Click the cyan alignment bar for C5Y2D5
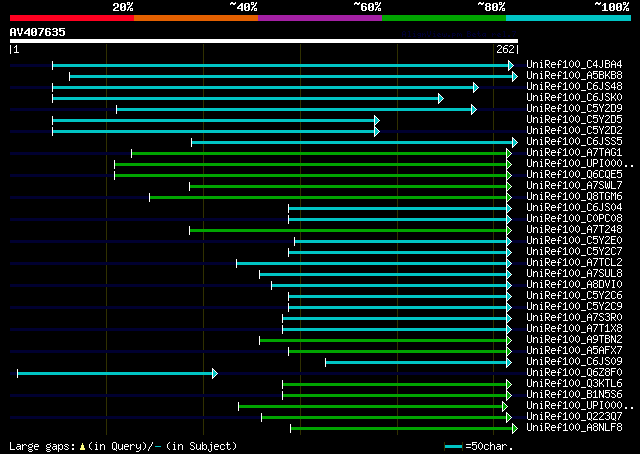The width and height of the screenshot is (640, 454). [216, 120]
